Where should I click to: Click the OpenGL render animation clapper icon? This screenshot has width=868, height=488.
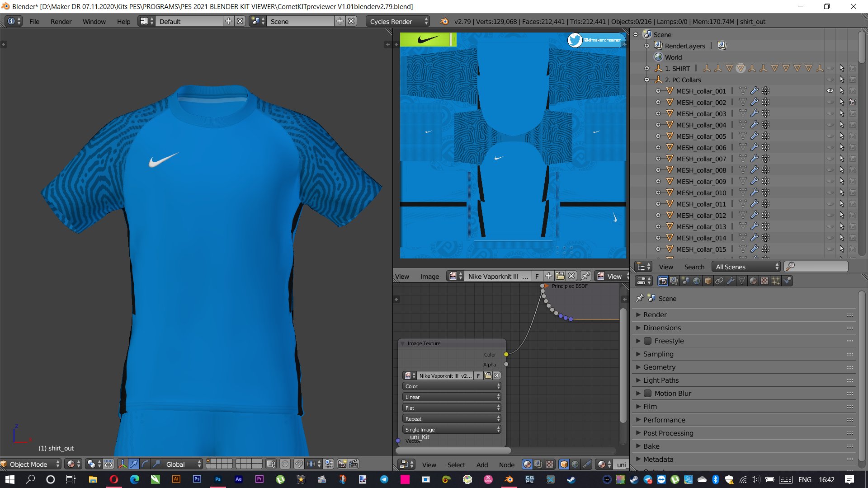tap(354, 464)
